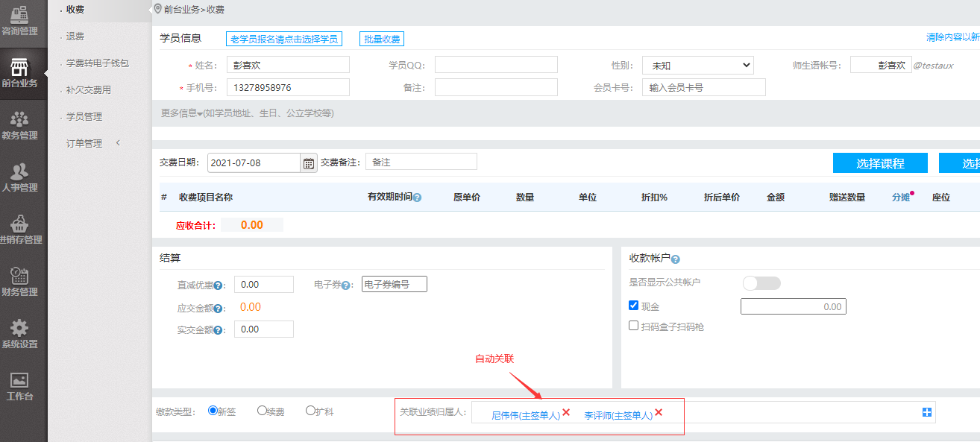Viewport: 980px width, 442px height.
Task: Open the 补欠交费用 menu item
Action: (x=89, y=90)
